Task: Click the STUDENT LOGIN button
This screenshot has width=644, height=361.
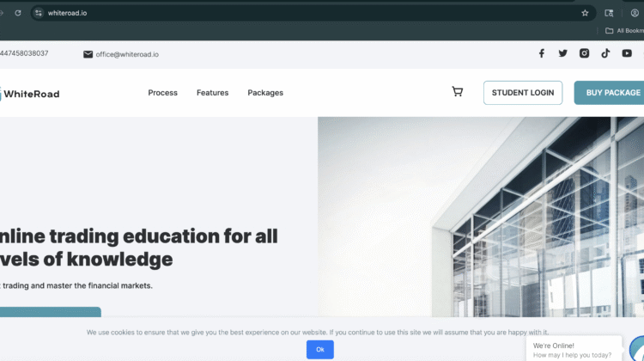Action: pyautogui.click(x=523, y=93)
